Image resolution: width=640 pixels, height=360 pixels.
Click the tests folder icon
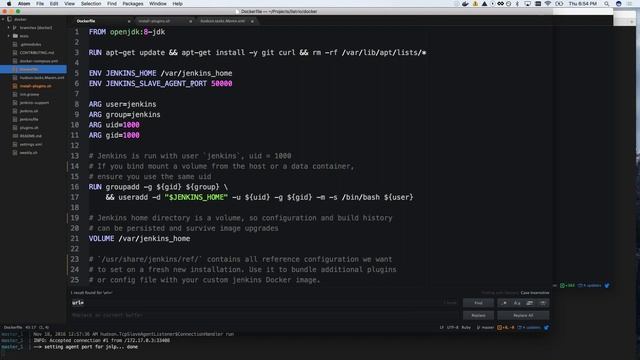pyautogui.click(x=15, y=36)
